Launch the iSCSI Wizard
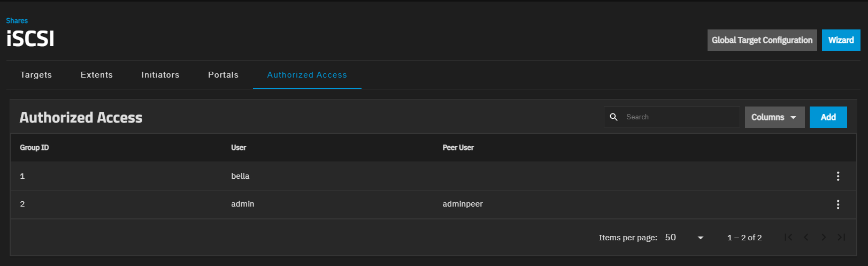Image resolution: width=868 pixels, height=266 pixels. click(x=841, y=40)
